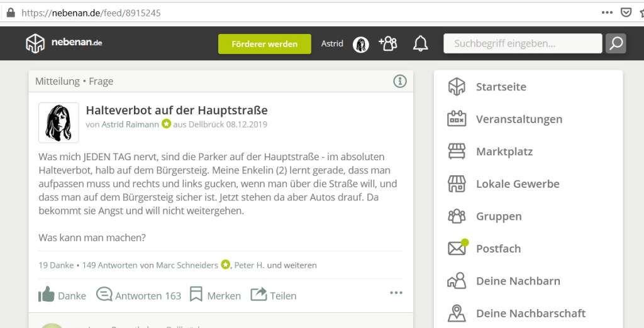The height and width of the screenshot is (328, 644).
Task: Open notifications bell icon
Action: 420,43
